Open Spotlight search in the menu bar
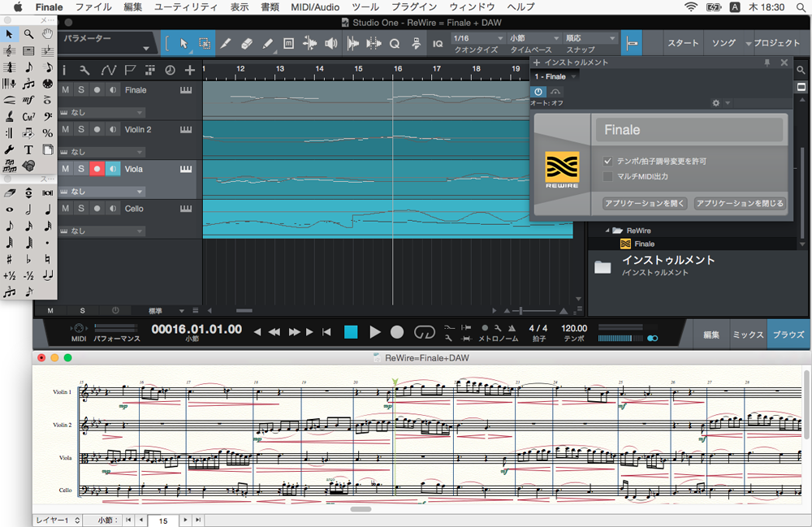 tap(801, 7)
